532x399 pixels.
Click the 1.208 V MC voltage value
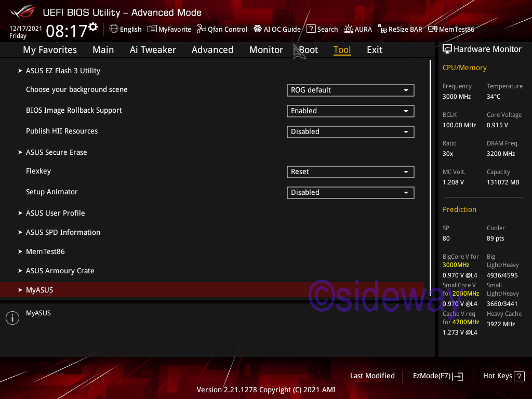click(x=453, y=182)
